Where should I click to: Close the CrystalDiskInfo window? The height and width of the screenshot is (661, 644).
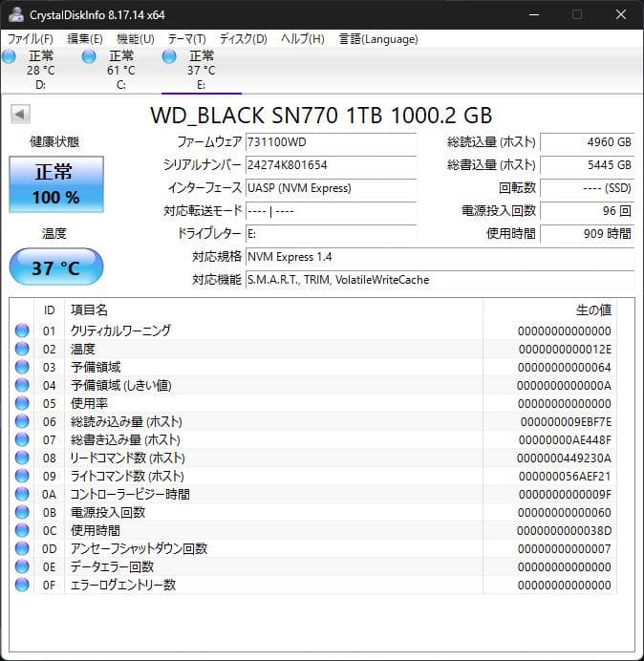621,14
